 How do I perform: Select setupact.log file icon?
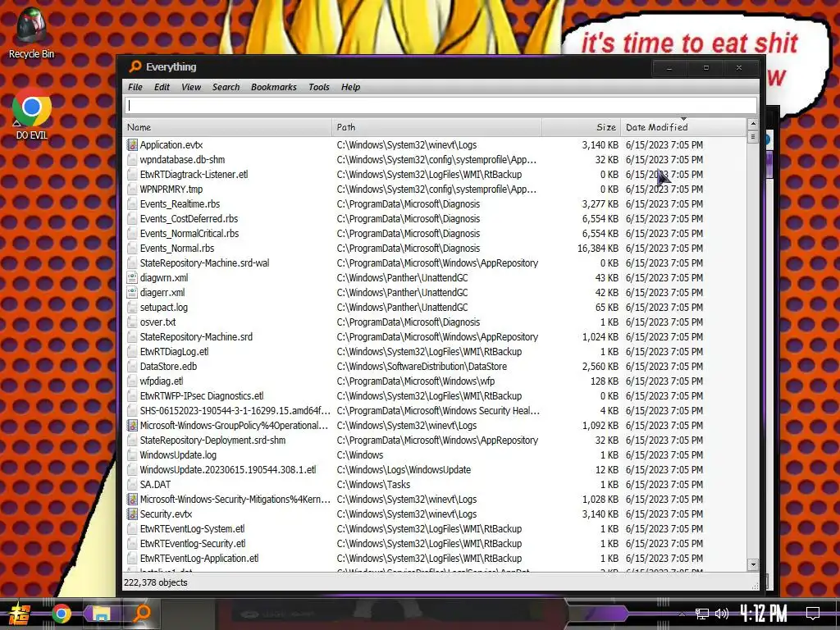tap(132, 308)
